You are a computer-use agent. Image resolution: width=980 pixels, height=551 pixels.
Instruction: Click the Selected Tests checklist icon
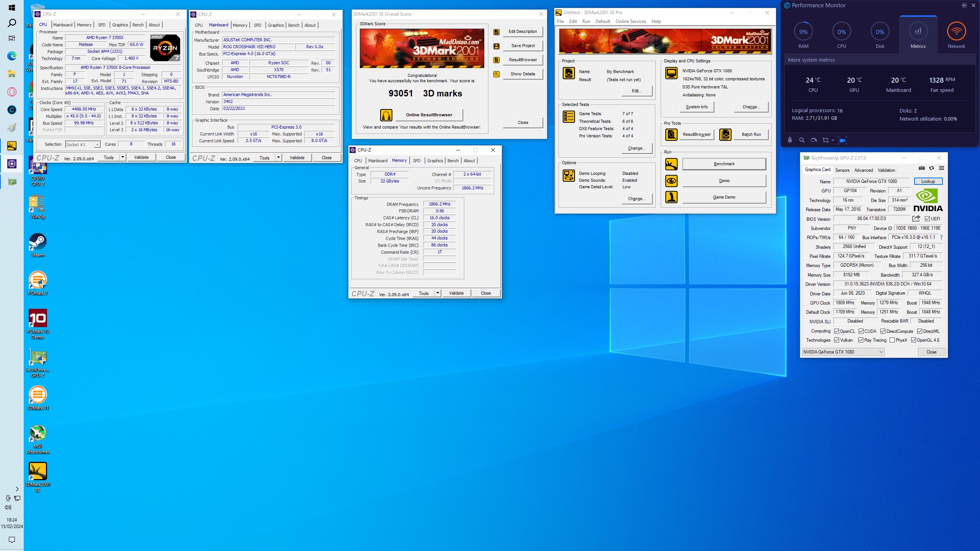pyautogui.click(x=569, y=117)
